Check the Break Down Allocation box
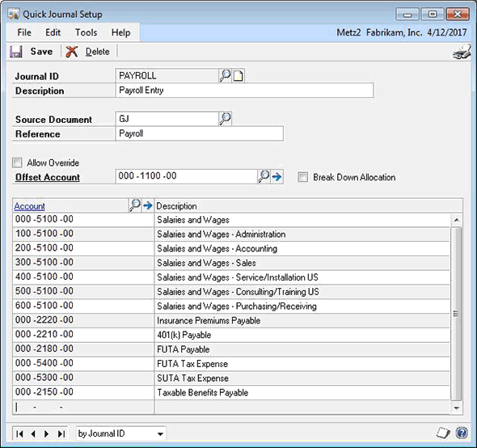The width and height of the screenshot is (477, 448). point(302,177)
